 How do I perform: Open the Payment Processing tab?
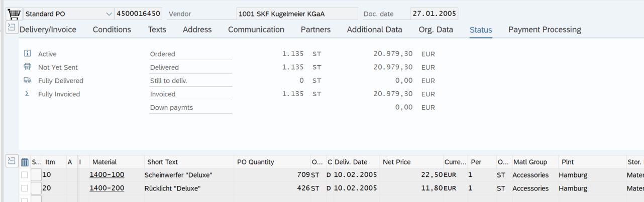(x=545, y=30)
